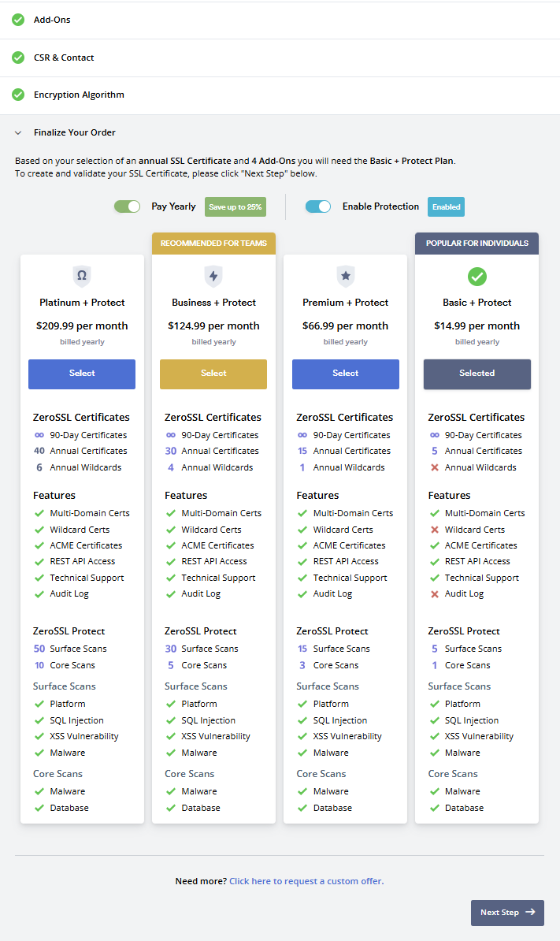Viewport: 560px width, 941px height.
Task: Open the Encryption Algorithm section
Action: (79, 95)
